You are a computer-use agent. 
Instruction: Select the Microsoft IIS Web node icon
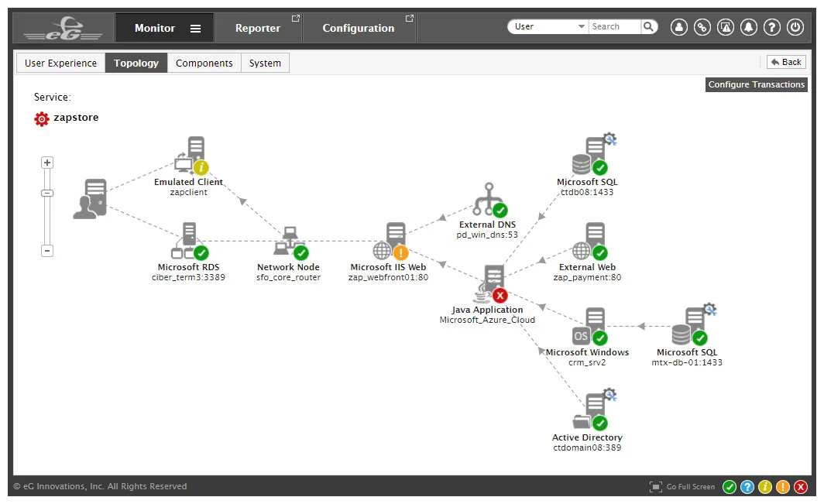390,242
